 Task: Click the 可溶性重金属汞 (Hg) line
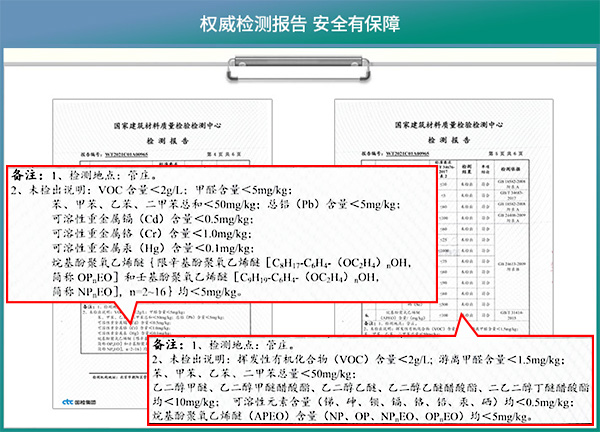pyautogui.click(x=140, y=248)
